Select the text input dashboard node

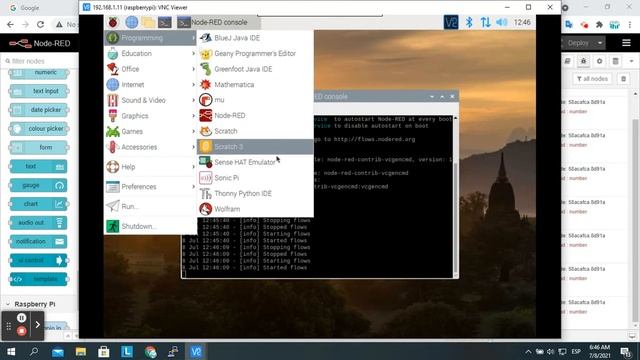point(39,91)
